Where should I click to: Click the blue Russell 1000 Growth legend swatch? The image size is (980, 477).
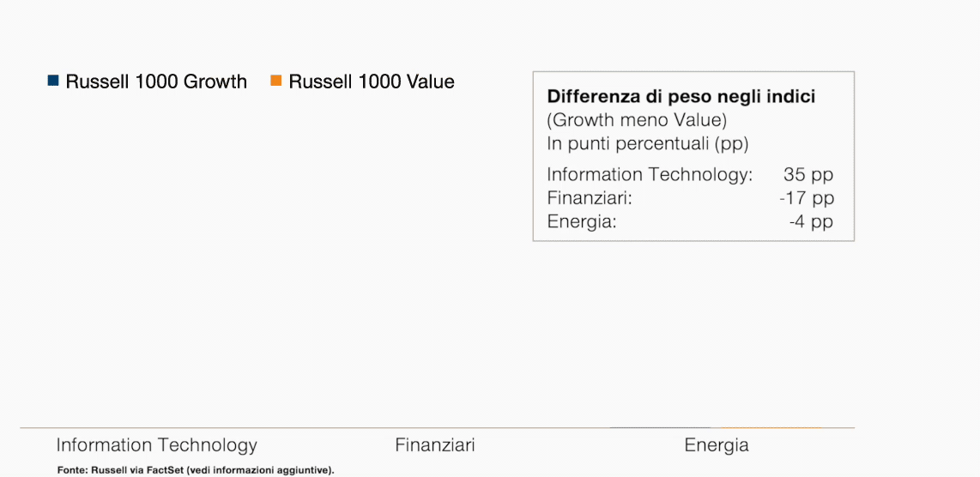(53, 81)
